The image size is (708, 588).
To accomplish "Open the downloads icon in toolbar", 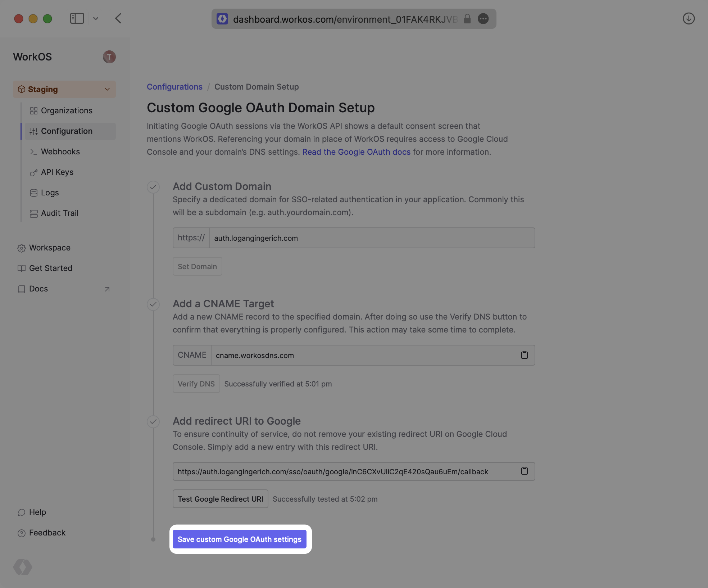I will point(688,18).
